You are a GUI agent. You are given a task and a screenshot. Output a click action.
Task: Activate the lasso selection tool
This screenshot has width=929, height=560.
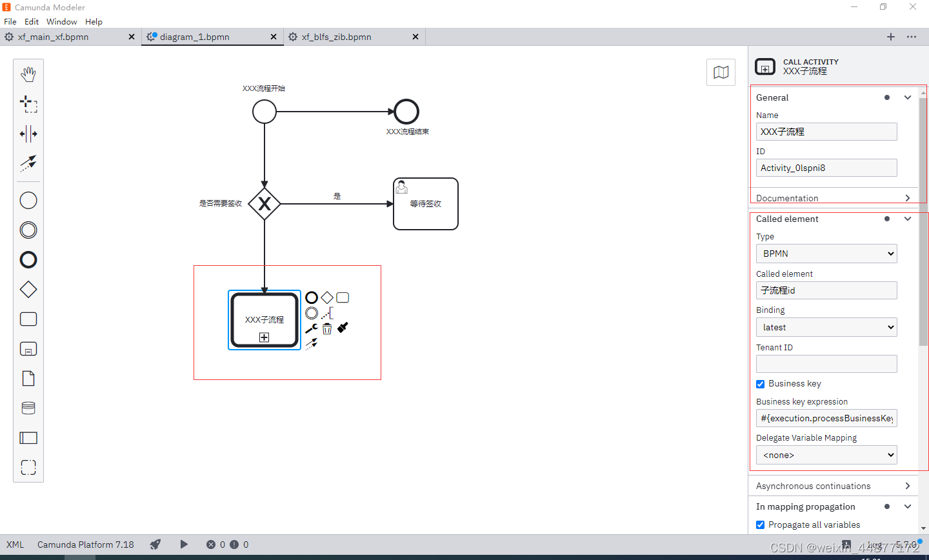click(28, 104)
